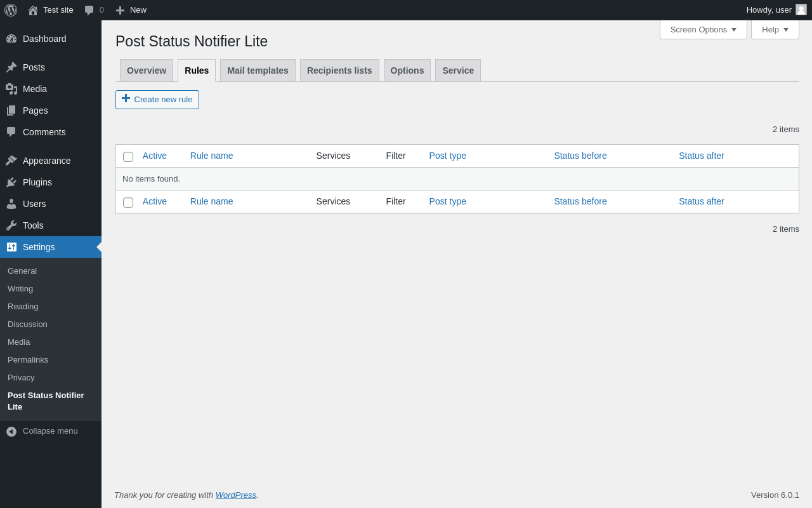This screenshot has height=508, width=812.
Task: Open the Options tab
Action: [x=407, y=70]
